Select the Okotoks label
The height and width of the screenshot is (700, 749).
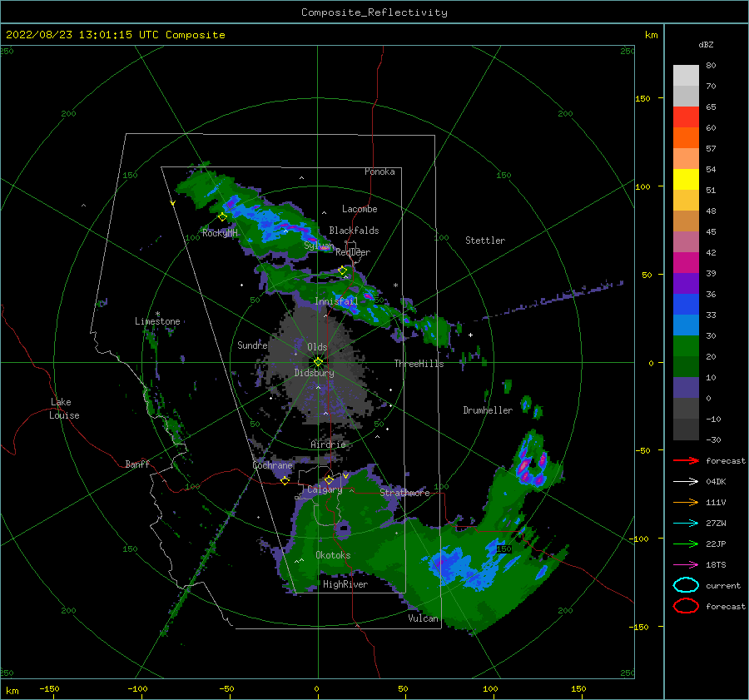coord(333,555)
